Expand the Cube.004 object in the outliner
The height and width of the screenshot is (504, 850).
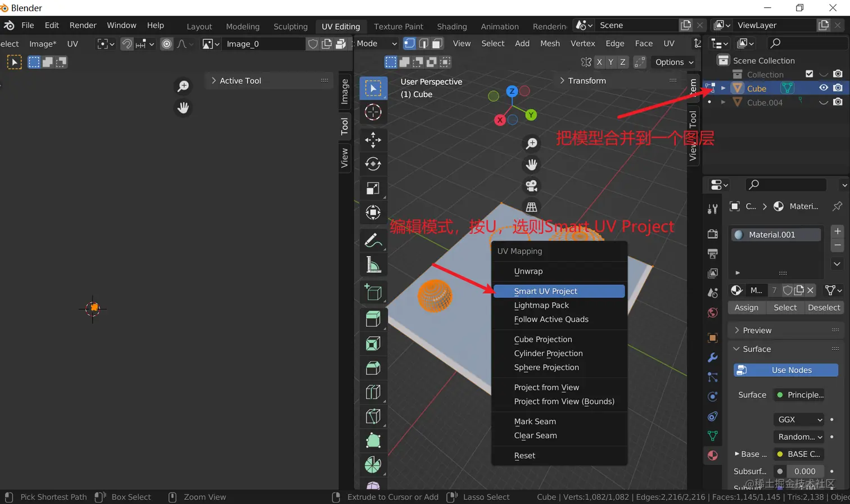(723, 102)
